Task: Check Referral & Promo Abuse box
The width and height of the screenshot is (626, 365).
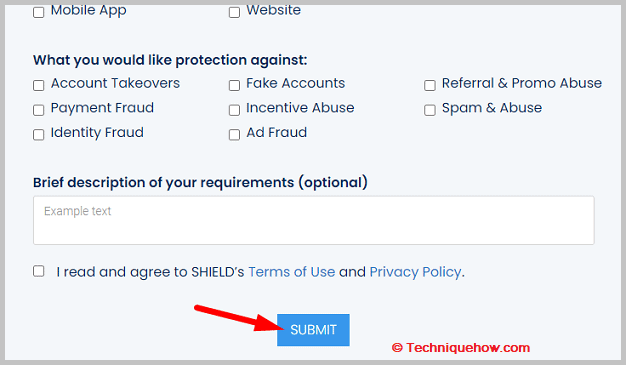Action: (430, 85)
